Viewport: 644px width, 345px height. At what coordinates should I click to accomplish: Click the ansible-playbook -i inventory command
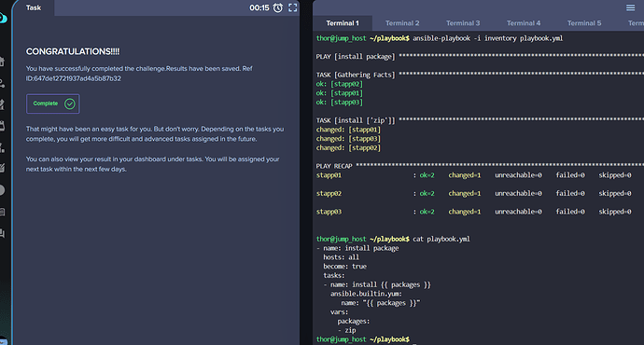tap(487, 38)
